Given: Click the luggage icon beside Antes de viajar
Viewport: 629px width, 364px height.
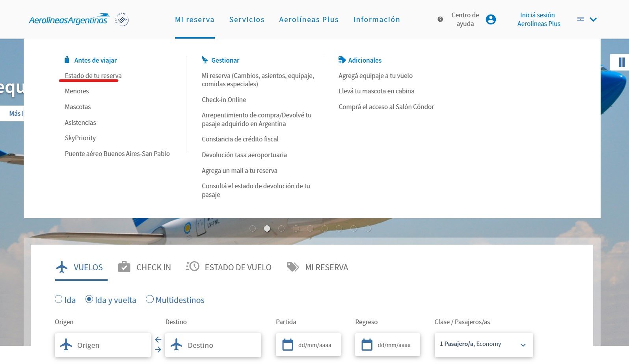Looking at the screenshot, I should click(67, 60).
